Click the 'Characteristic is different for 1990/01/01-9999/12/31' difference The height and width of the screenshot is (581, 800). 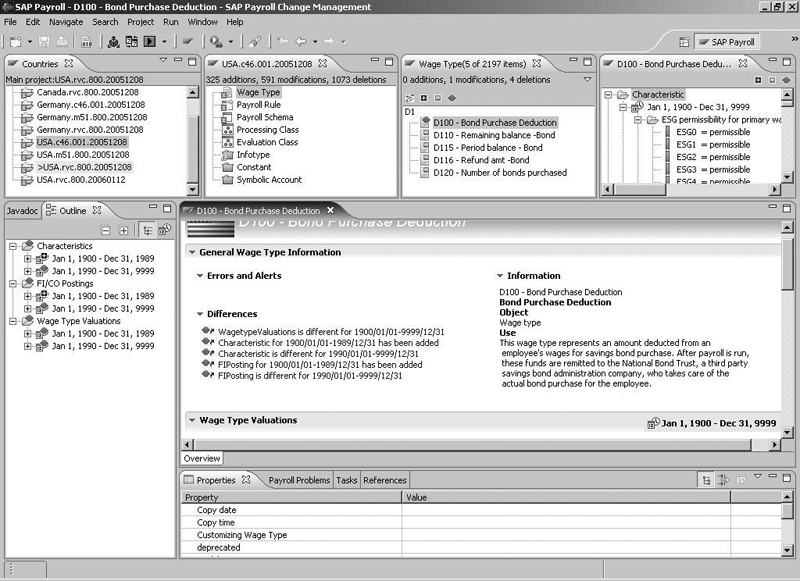point(318,353)
